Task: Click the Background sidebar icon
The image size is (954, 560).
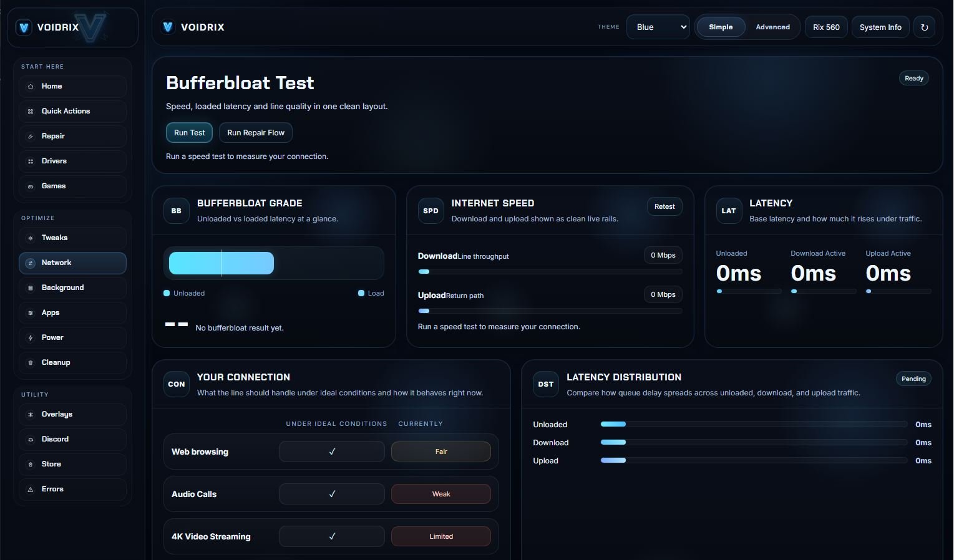Action: 31,288
